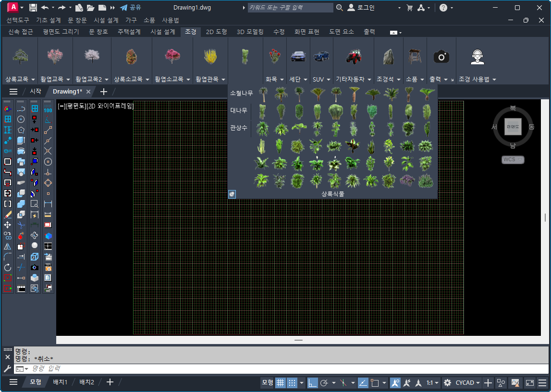Click the 공유 share button
This screenshot has height=392, width=551.
point(131,8)
